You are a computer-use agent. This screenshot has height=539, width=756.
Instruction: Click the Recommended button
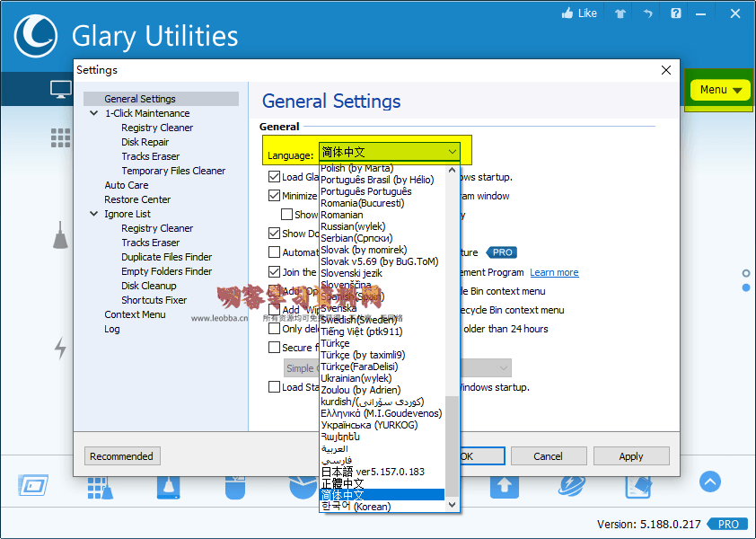(122, 456)
